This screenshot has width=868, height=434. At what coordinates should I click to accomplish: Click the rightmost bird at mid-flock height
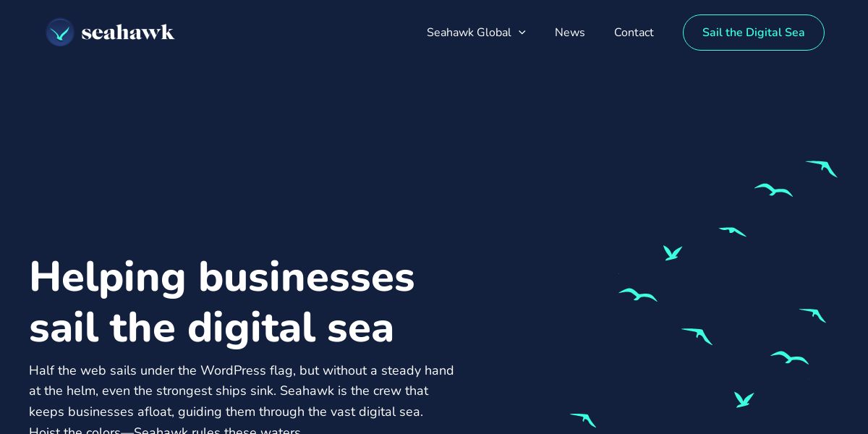[x=812, y=315]
